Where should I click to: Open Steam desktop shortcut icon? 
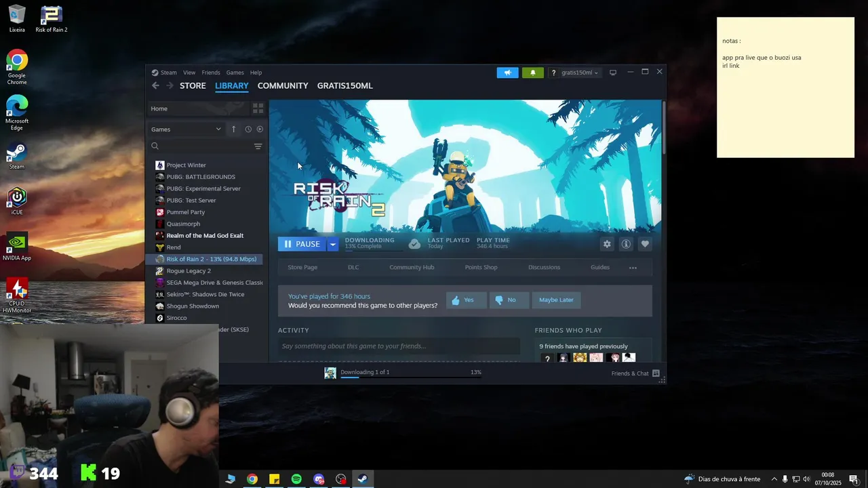[x=17, y=156]
